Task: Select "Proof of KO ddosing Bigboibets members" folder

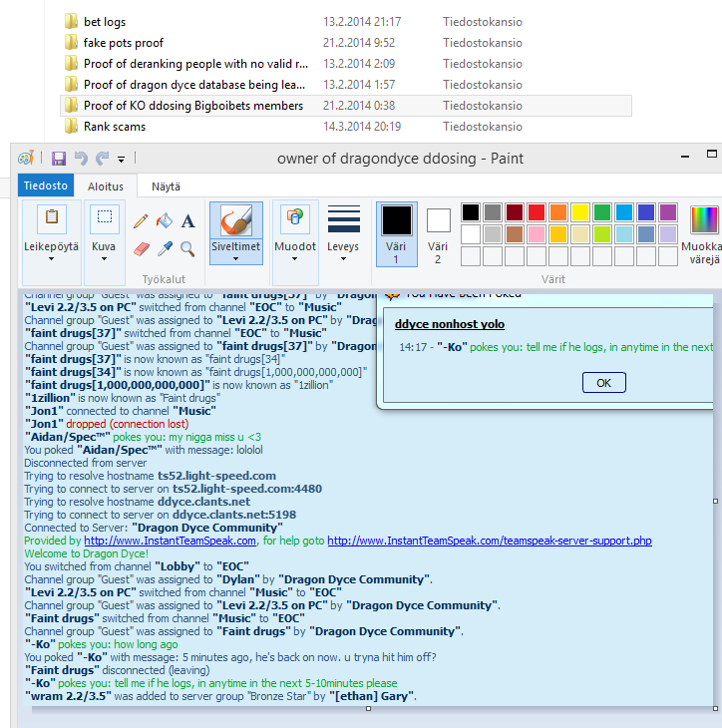Action: (x=346, y=106)
